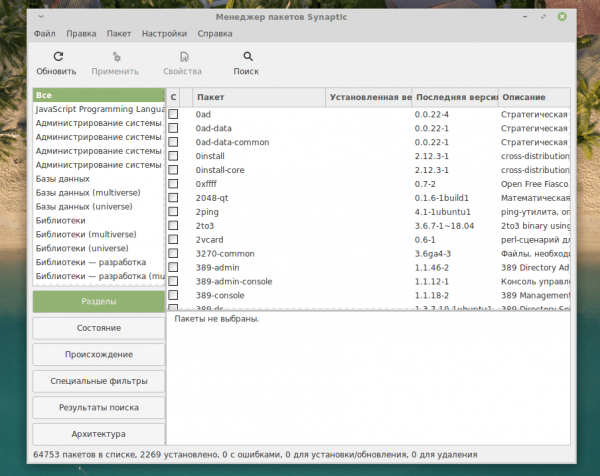Open the Справка menu
Viewport: 600px width, 476px height.
pyautogui.click(x=215, y=34)
